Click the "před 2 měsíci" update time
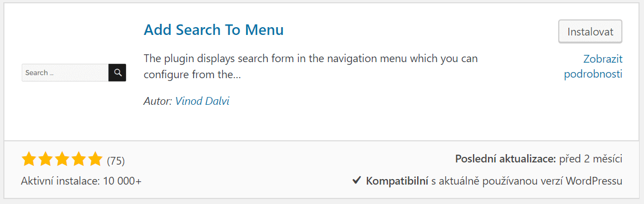The height and width of the screenshot is (204, 644). [590, 159]
